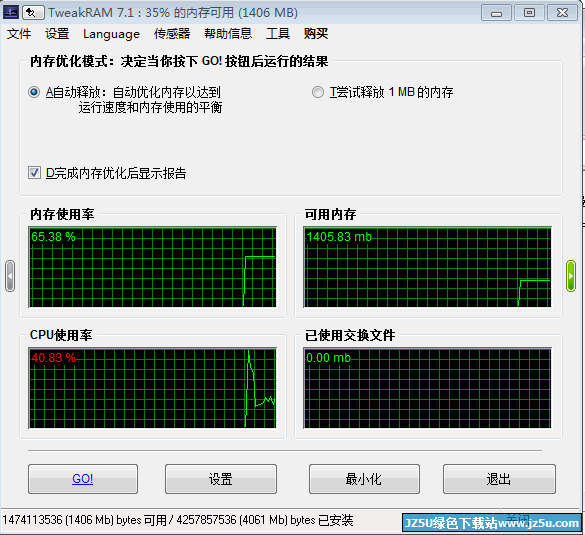This screenshot has height=535, width=585.
Task: Click the 退出 button
Action: click(499, 479)
